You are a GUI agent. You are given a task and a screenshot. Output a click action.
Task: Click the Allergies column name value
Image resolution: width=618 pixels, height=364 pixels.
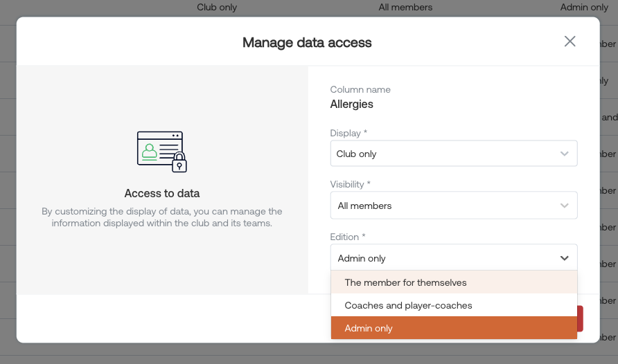tap(351, 104)
